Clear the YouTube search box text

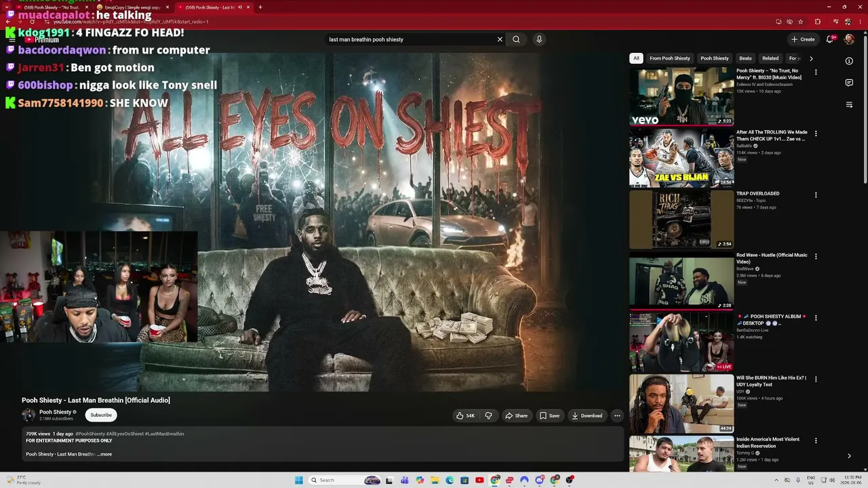(500, 39)
